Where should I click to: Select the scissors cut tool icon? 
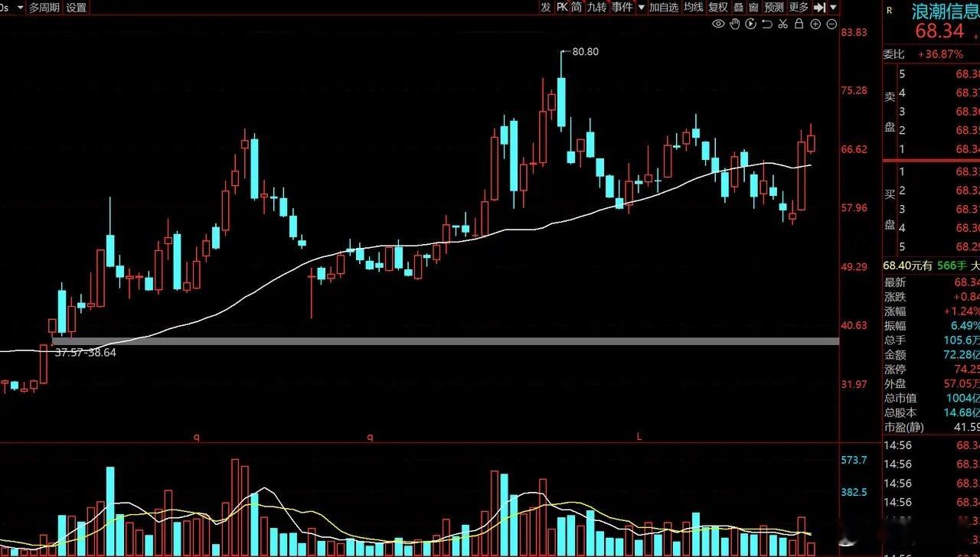click(x=782, y=24)
